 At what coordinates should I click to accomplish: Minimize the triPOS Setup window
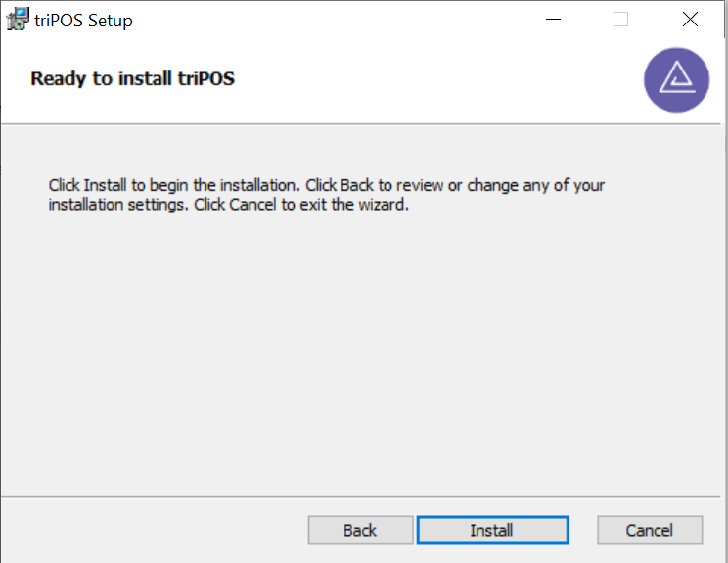(x=553, y=20)
